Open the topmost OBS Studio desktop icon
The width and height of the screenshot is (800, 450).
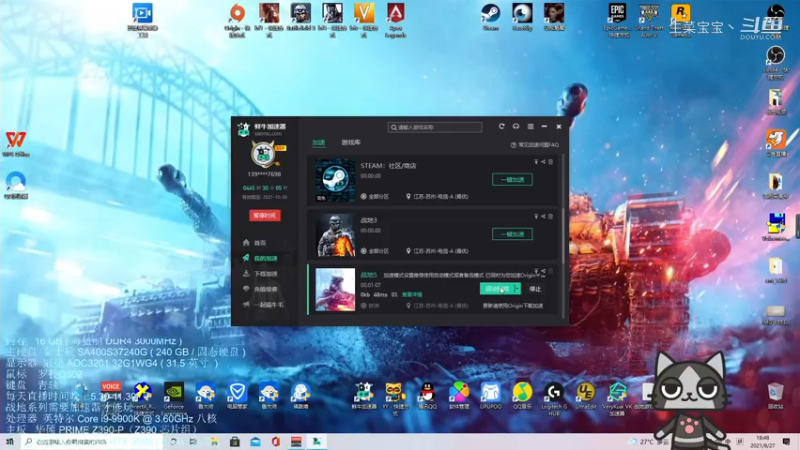(776, 13)
